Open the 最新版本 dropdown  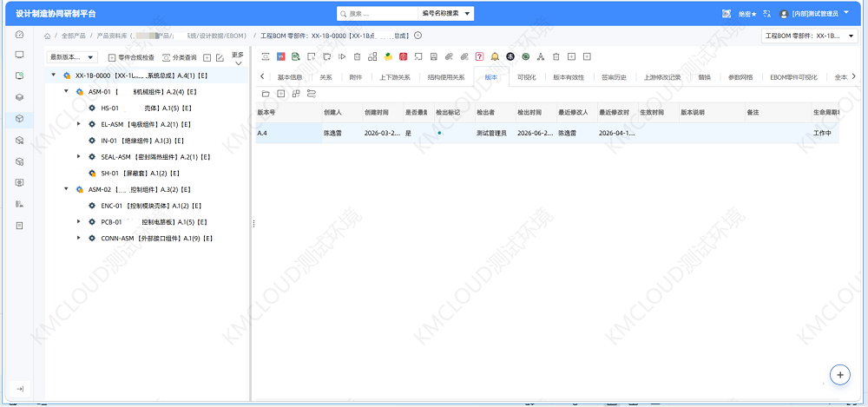(x=73, y=57)
